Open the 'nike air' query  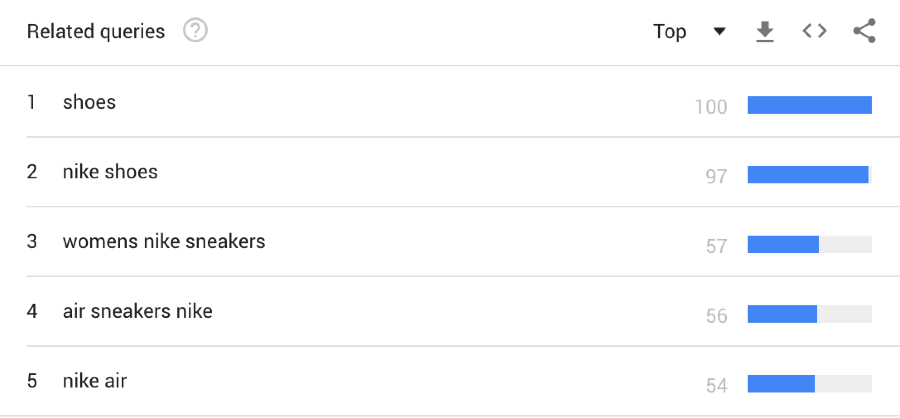click(95, 381)
